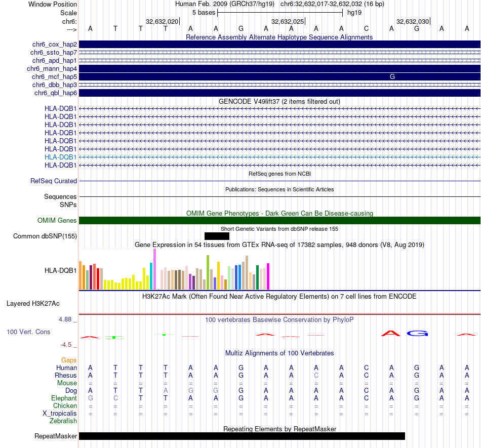Open the H3K27Ac Mark ENCODE track title
The image size is (481, 448).
point(279,297)
